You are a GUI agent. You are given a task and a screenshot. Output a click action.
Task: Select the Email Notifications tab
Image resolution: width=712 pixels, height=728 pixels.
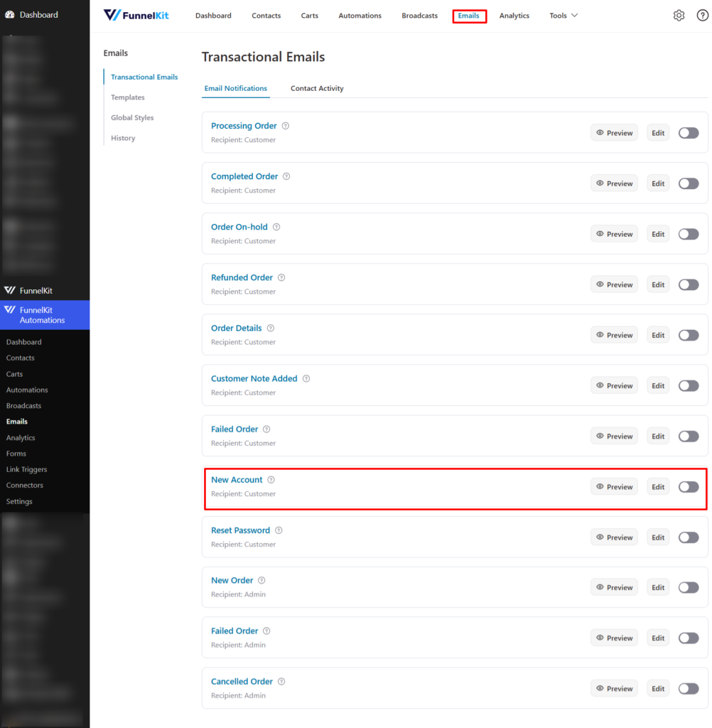click(236, 88)
